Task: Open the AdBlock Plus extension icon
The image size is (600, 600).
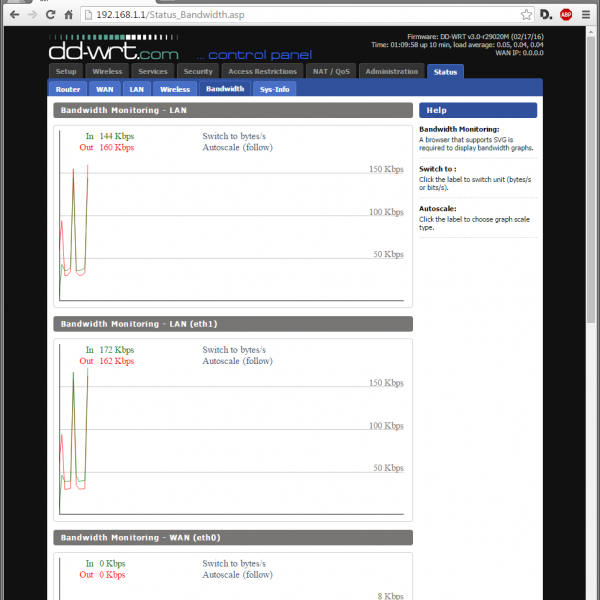Action: (566, 15)
